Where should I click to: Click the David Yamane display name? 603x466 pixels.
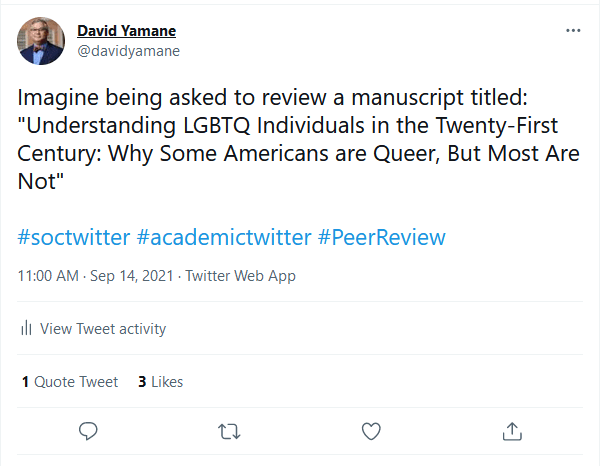tap(124, 31)
